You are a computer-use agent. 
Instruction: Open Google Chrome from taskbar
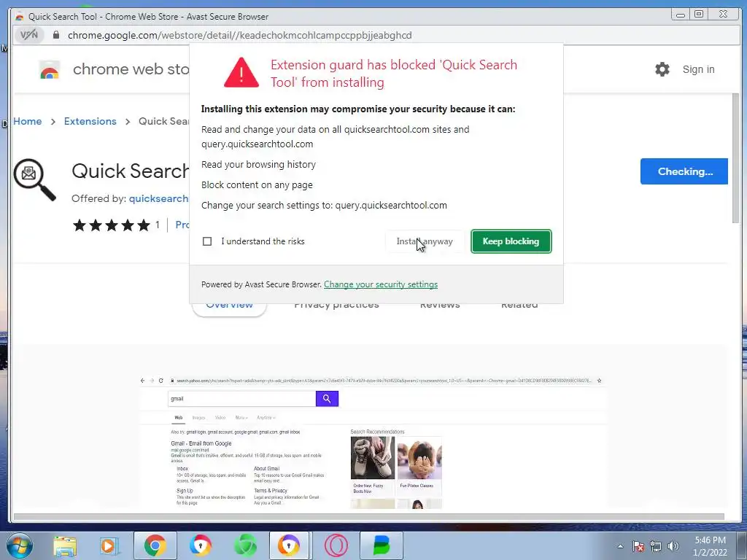(x=155, y=545)
